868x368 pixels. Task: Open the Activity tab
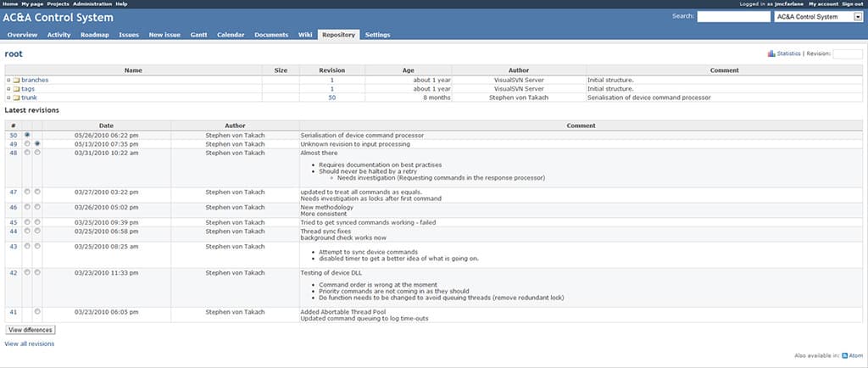[58, 35]
